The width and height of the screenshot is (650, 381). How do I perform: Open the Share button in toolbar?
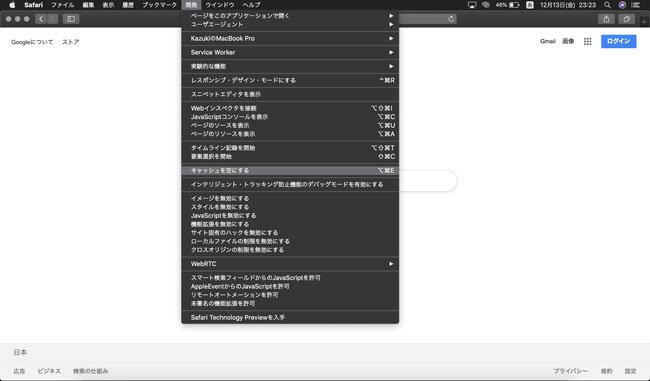point(606,19)
